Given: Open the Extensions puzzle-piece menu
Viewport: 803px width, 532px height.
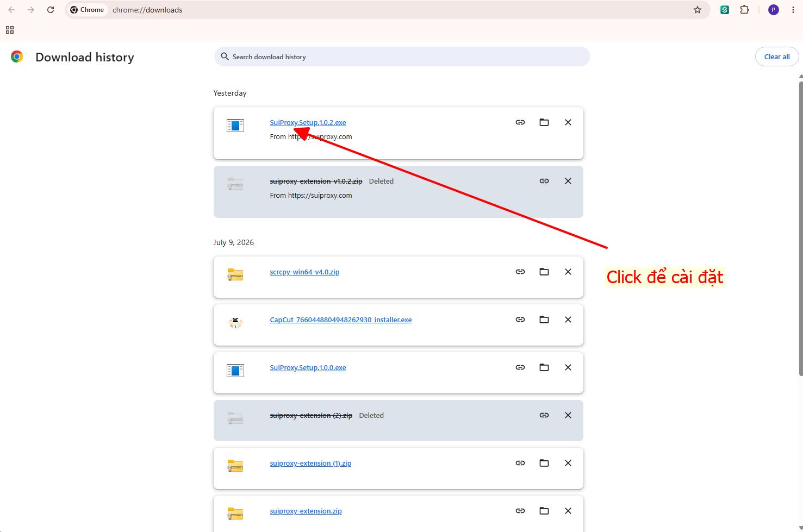Looking at the screenshot, I should pos(745,10).
